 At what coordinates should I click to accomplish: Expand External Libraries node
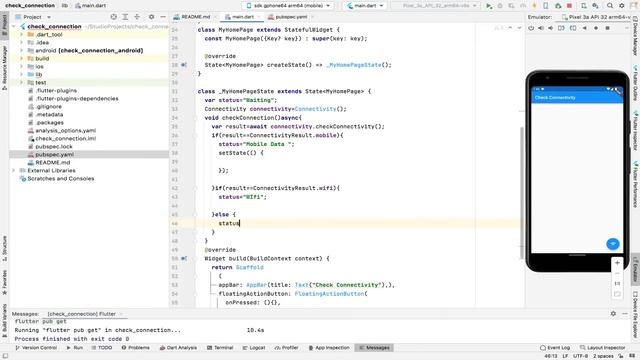click(14, 170)
